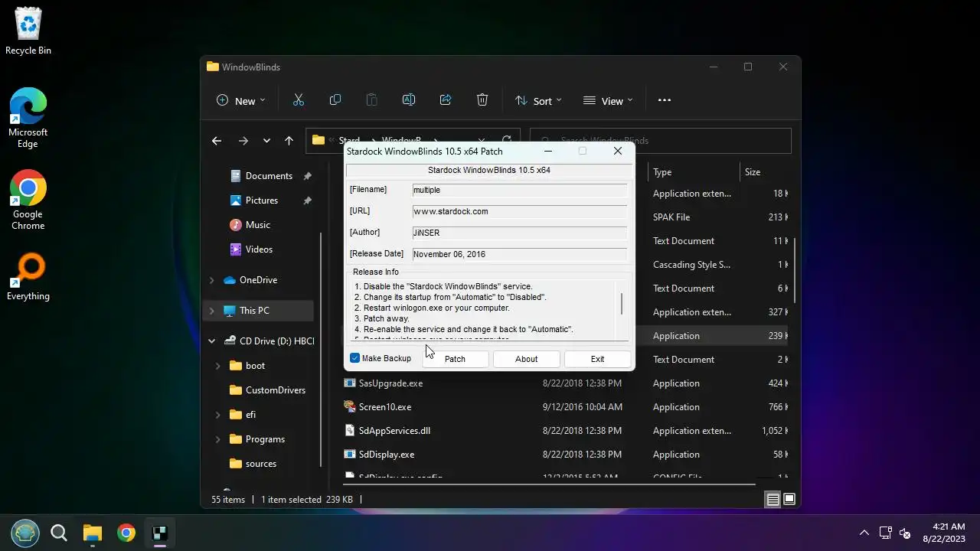Click the Exit button in patcher

(x=597, y=359)
